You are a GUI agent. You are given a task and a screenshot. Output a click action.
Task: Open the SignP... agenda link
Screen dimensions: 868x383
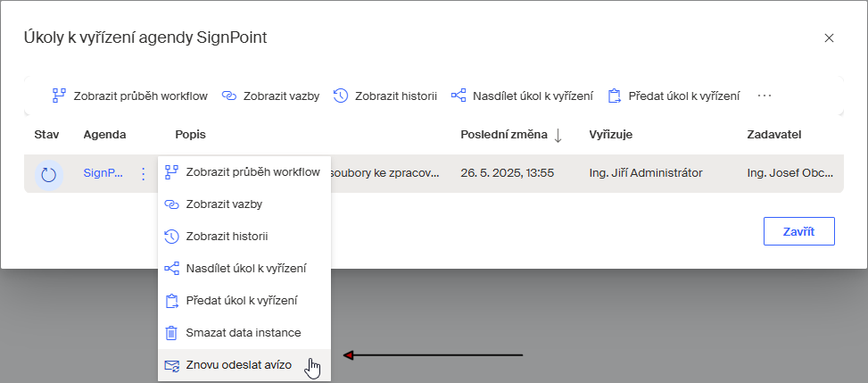click(103, 173)
